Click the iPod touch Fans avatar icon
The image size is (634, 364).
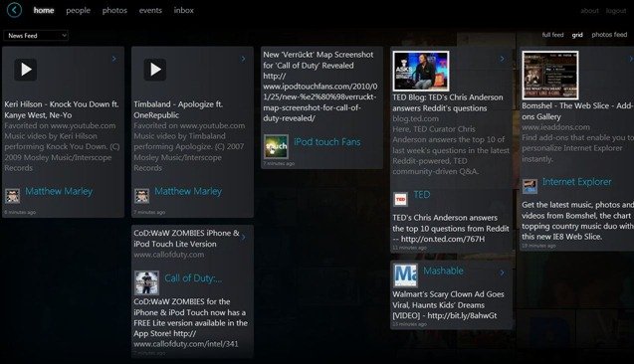pos(276,146)
